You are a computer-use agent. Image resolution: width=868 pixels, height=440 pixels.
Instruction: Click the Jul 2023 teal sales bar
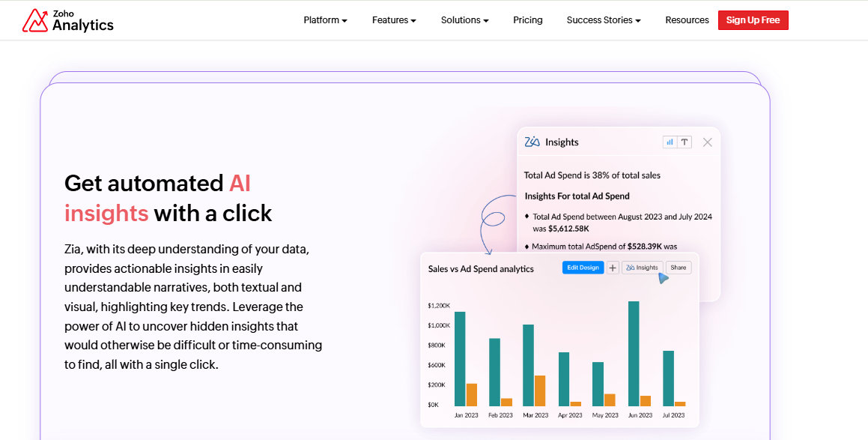[668, 379]
